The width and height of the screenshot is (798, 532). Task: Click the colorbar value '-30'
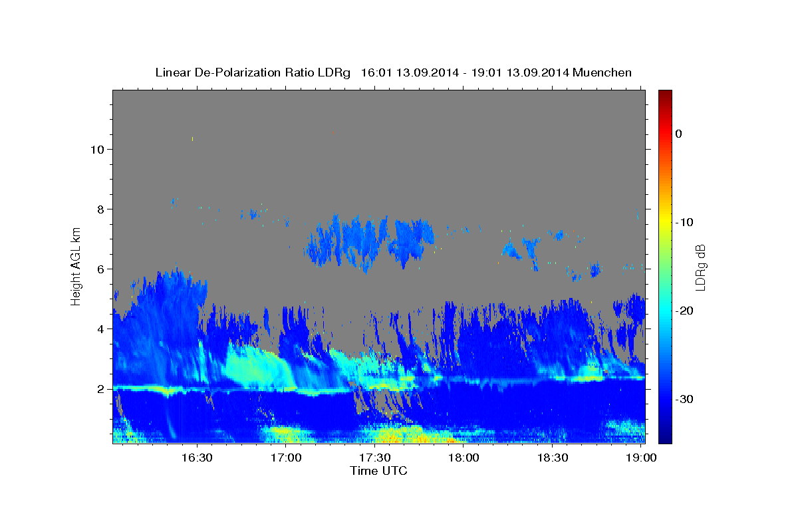pyautogui.click(x=684, y=399)
